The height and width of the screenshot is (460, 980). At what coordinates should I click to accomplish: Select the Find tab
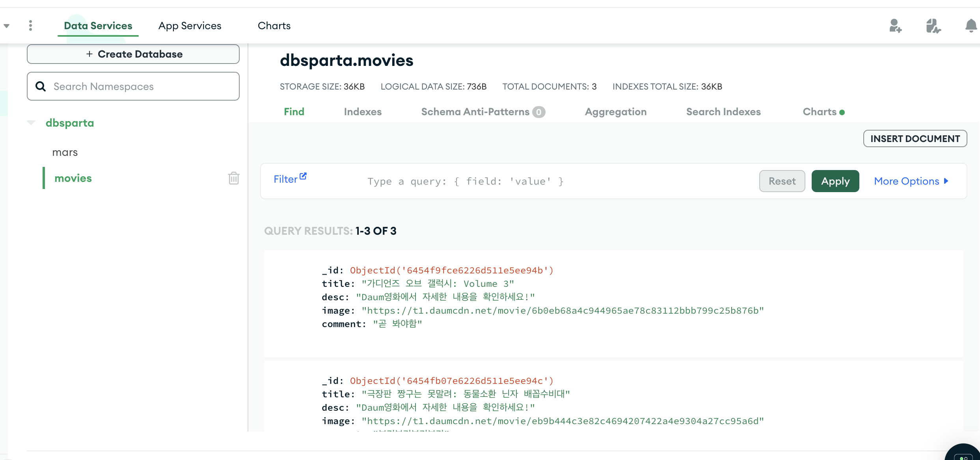click(294, 112)
